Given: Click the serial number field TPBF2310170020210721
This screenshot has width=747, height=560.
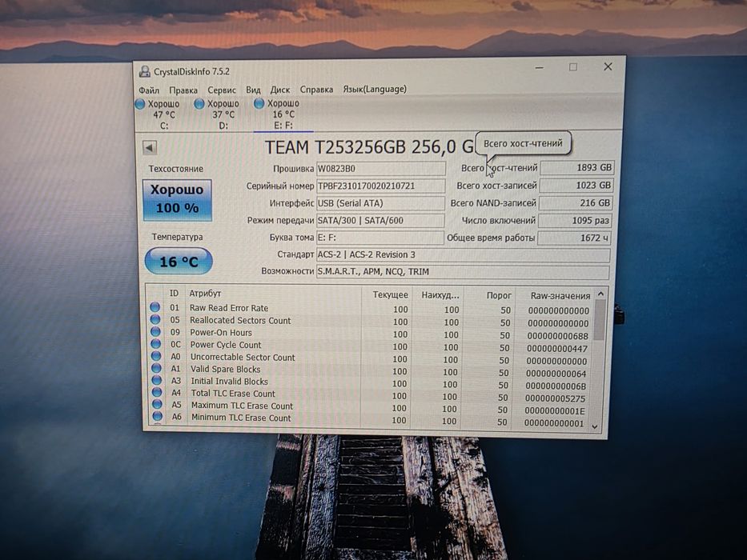Looking at the screenshot, I should tap(380, 186).
